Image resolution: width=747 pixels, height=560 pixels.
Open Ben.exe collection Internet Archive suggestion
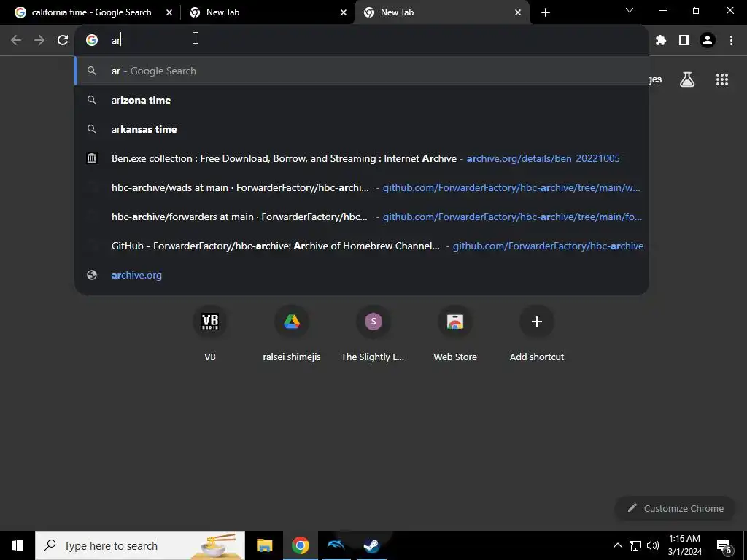(362, 158)
